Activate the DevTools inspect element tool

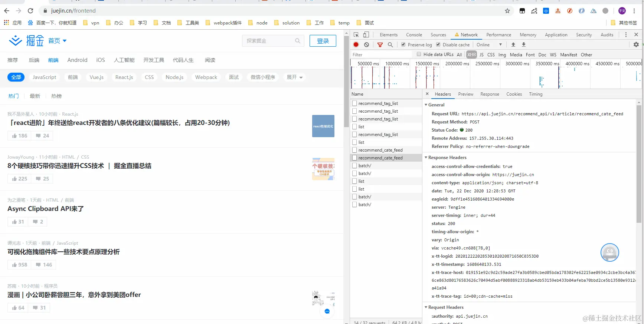[356, 34]
